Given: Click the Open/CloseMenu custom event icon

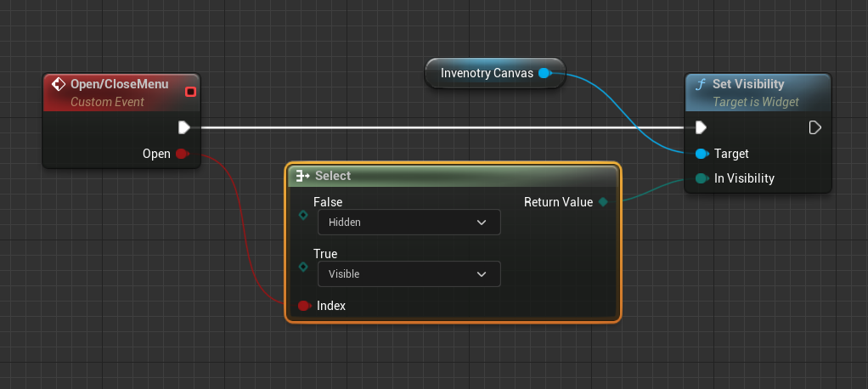Looking at the screenshot, I should pyautogui.click(x=58, y=84).
